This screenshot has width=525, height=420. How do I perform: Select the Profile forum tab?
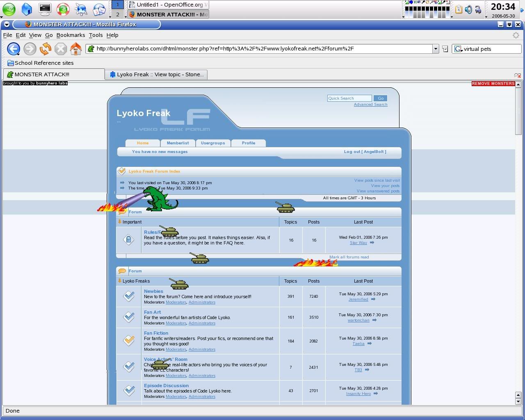click(249, 143)
